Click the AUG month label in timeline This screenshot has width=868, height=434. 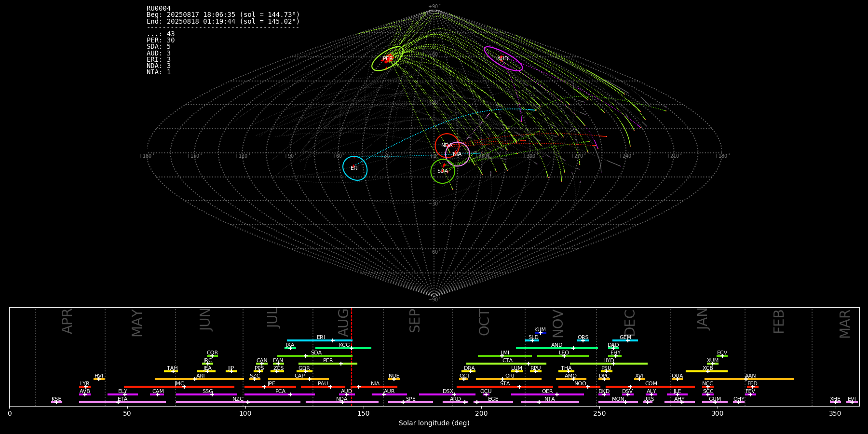click(343, 322)
